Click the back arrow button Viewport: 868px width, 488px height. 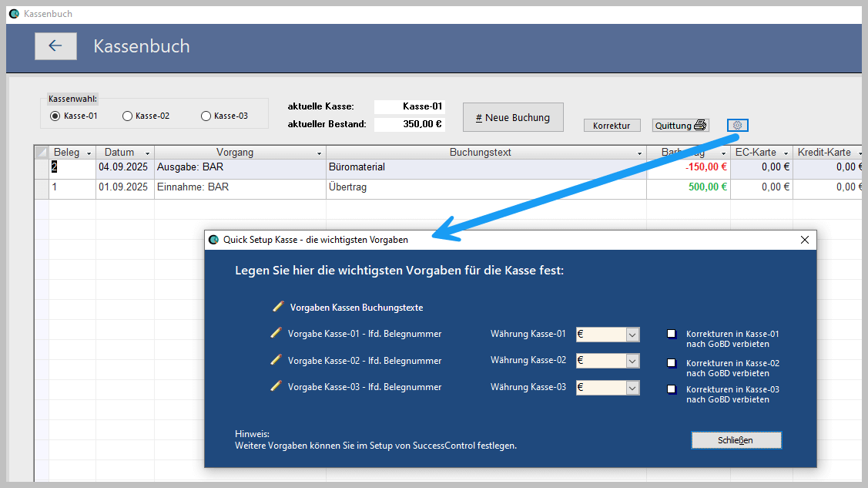tap(55, 46)
